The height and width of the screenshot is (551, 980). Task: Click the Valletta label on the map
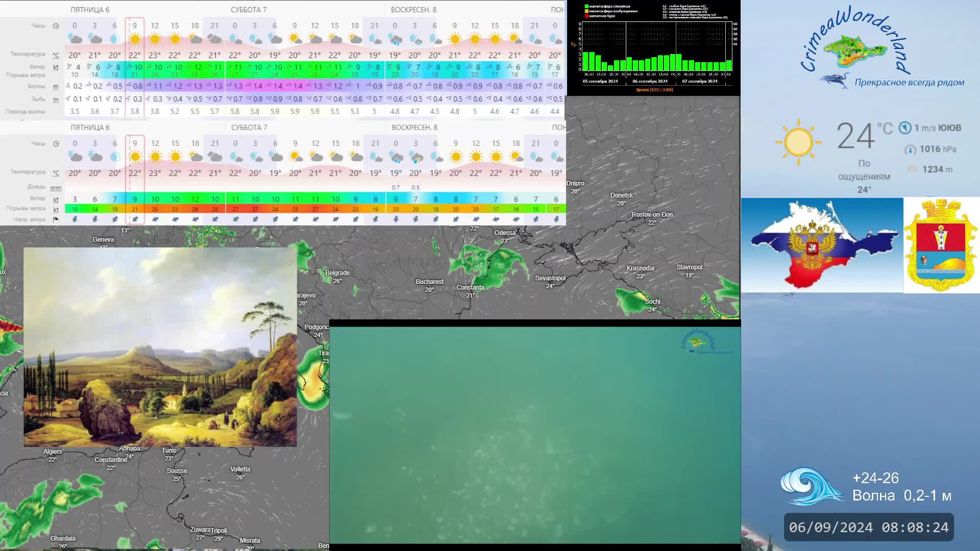[x=240, y=469]
